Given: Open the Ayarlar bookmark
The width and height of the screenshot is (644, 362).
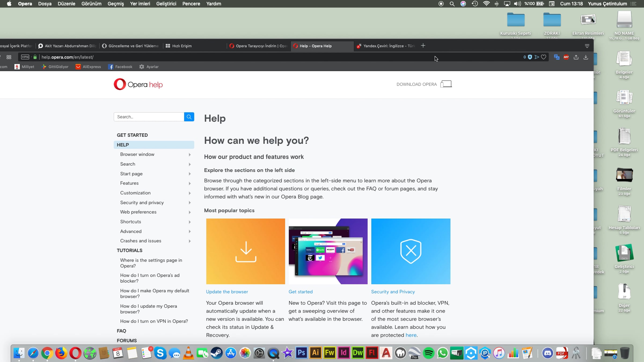Looking at the screenshot, I should pyautogui.click(x=149, y=67).
